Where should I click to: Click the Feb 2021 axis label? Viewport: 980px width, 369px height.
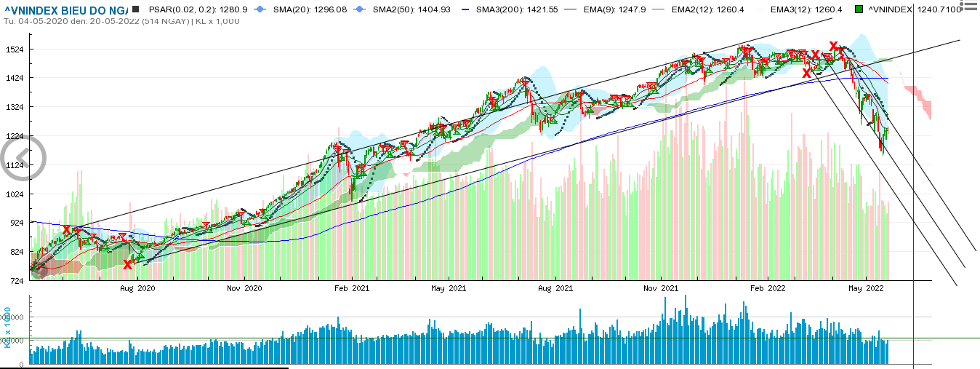tap(351, 289)
